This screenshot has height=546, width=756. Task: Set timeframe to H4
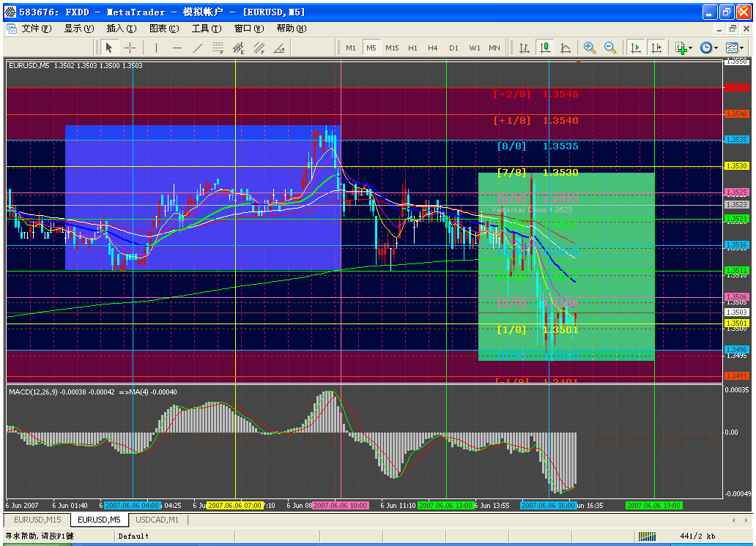click(432, 48)
